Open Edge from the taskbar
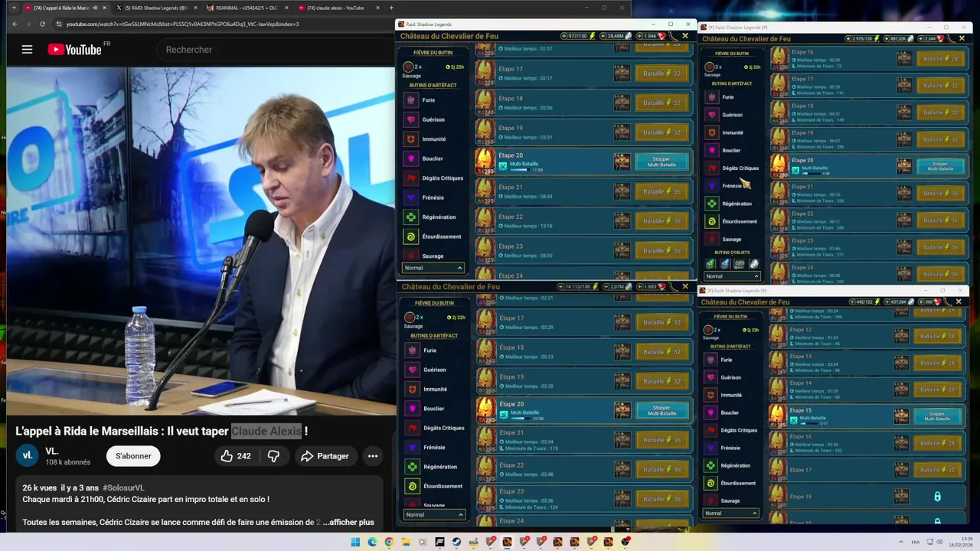The height and width of the screenshot is (551, 980). pyautogui.click(x=372, y=542)
